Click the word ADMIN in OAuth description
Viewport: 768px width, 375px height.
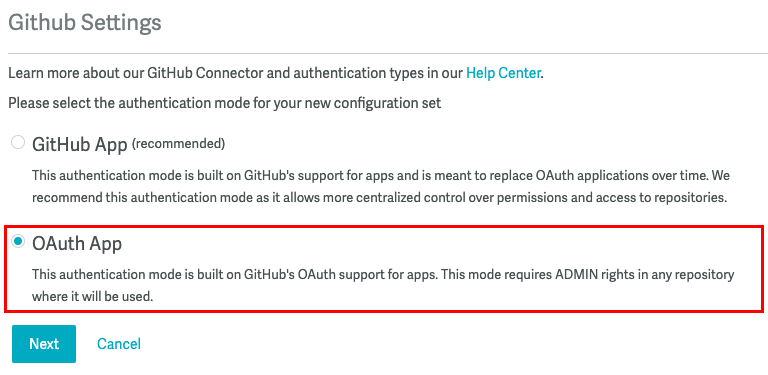pyautogui.click(x=573, y=274)
